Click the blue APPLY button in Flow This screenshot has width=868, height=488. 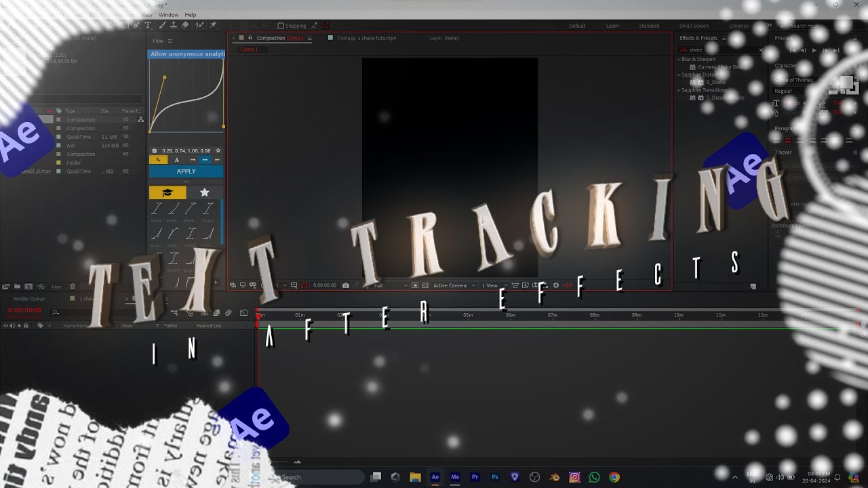(186, 171)
